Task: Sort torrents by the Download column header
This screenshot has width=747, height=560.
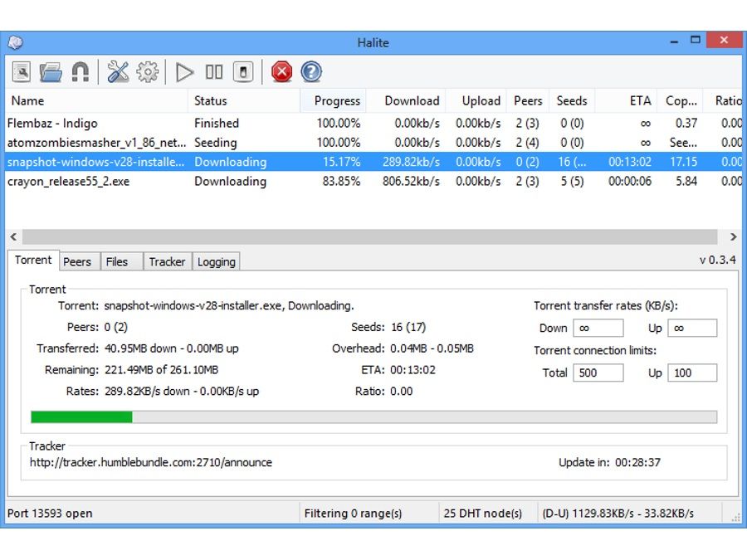Action: [411, 100]
